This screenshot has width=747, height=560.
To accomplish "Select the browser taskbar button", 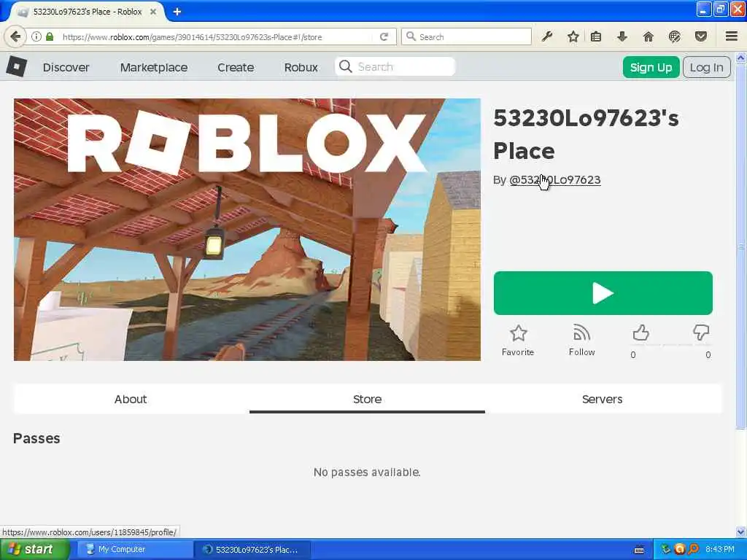I will (253, 550).
